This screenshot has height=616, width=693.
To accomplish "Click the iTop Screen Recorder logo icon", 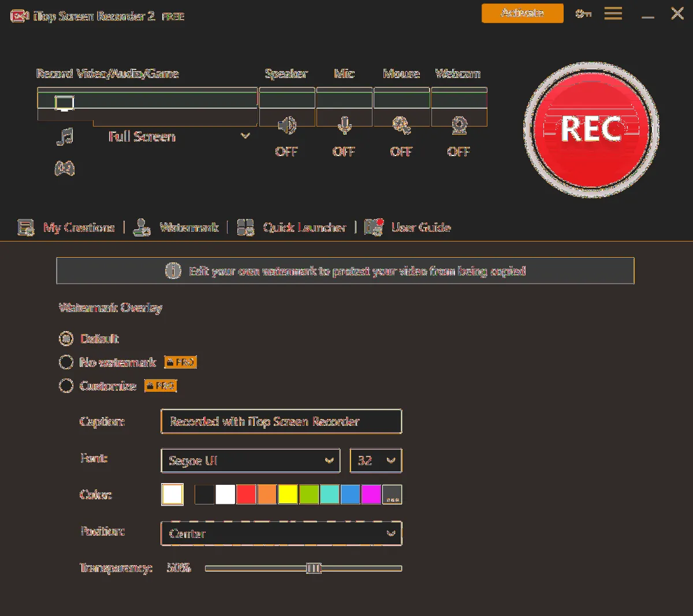I will click(19, 16).
